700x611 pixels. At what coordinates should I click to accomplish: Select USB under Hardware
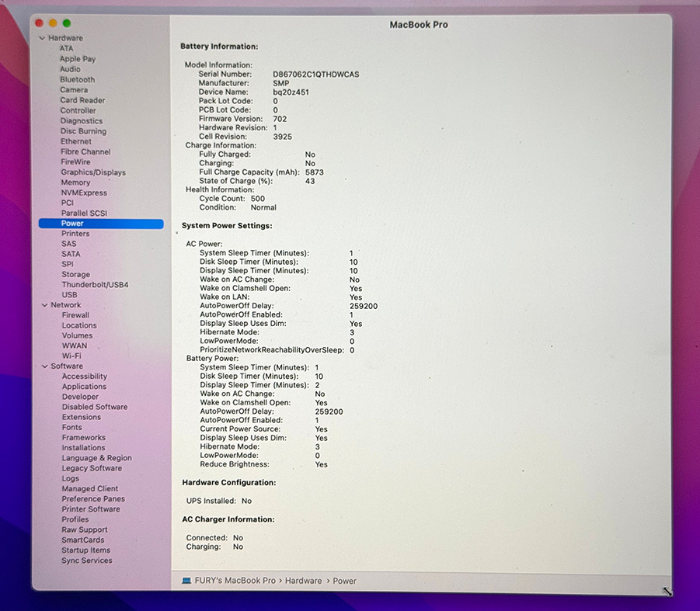[69, 294]
